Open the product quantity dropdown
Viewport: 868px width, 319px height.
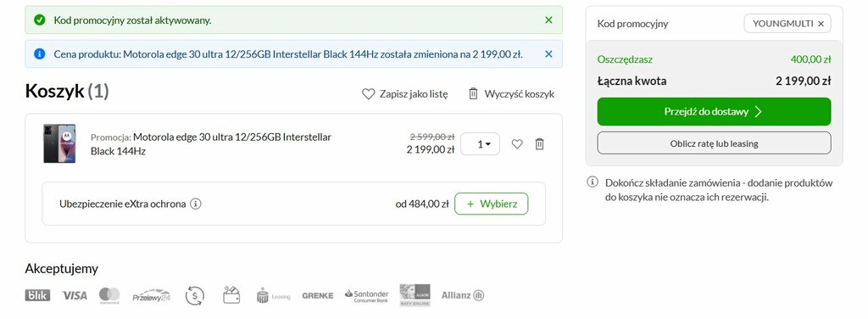(x=480, y=144)
